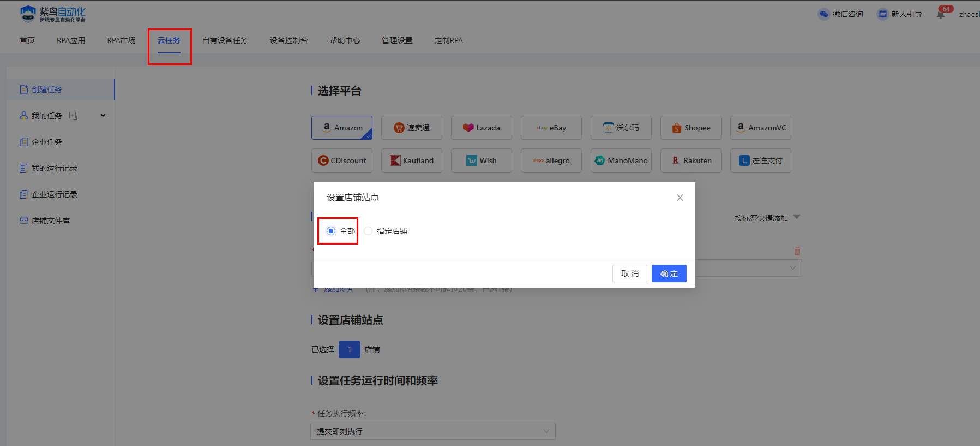Click the Shopee bag logo icon
The height and width of the screenshot is (446, 980).
pyautogui.click(x=677, y=128)
